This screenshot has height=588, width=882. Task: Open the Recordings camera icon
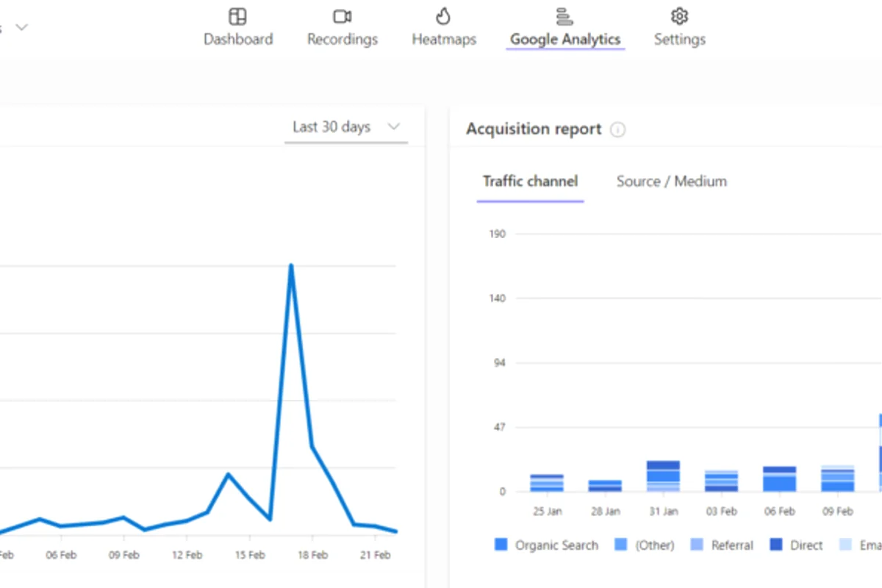point(343,16)
